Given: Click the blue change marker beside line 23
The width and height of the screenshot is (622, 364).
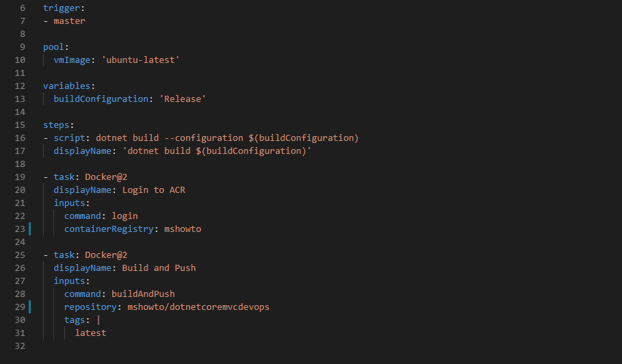Looking at the screenshot, I should pos(29,229).
